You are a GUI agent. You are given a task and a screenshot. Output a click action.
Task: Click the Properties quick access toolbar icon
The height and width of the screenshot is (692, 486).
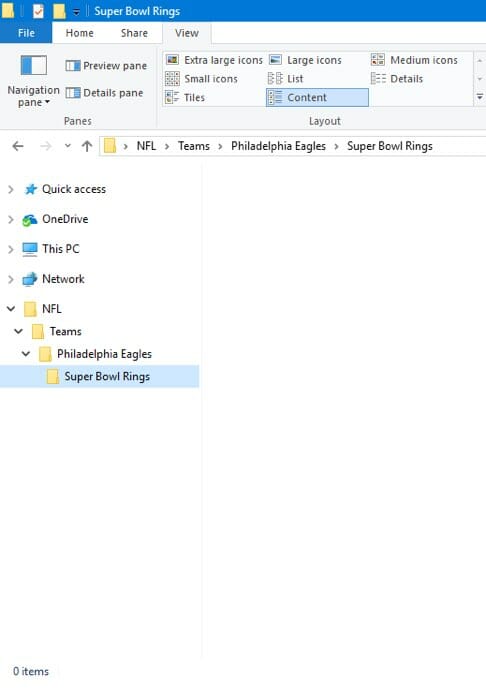tap(38, 11)
